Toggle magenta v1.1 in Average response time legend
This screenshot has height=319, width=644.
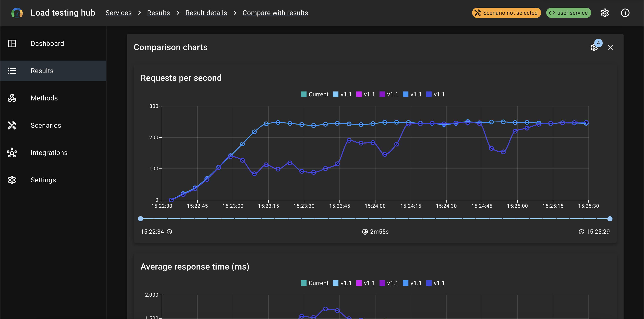(365, 283)
